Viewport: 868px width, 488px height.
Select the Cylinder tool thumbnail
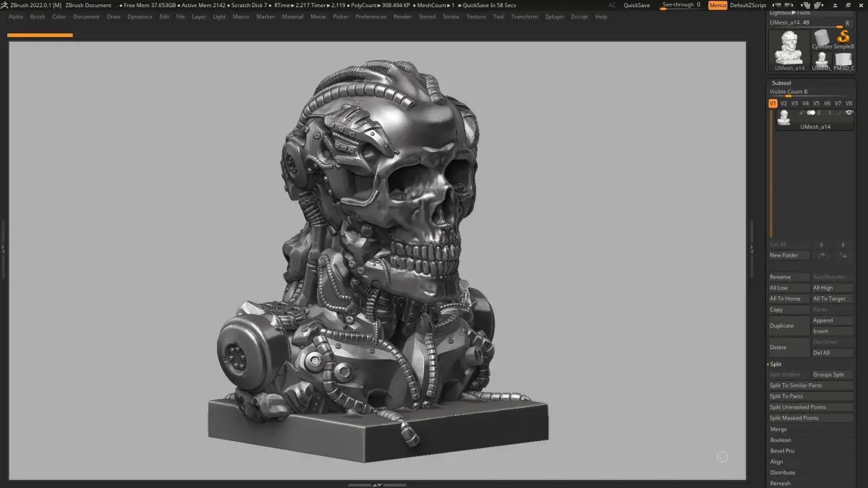click(822, 38)
